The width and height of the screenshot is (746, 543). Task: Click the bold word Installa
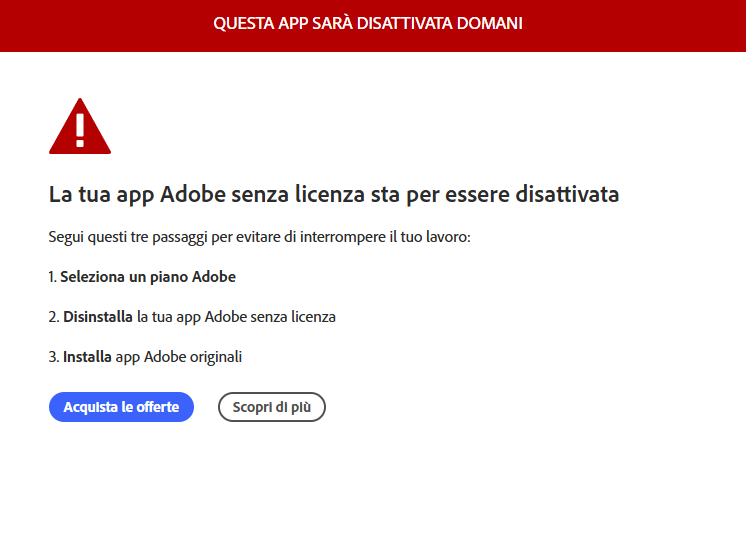(87, 356)
